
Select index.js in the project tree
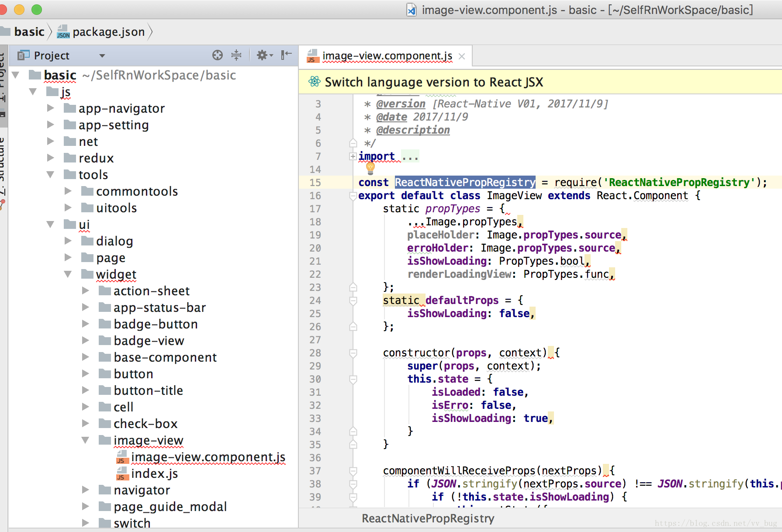[x=154, y=474]
